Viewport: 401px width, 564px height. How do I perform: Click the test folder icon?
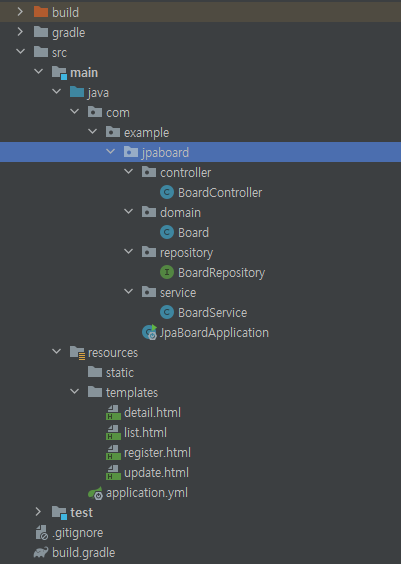[x=59, y=512]
